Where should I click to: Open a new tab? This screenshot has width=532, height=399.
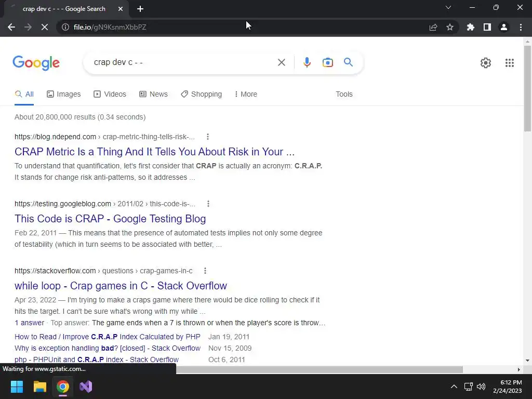coord(140,9)
